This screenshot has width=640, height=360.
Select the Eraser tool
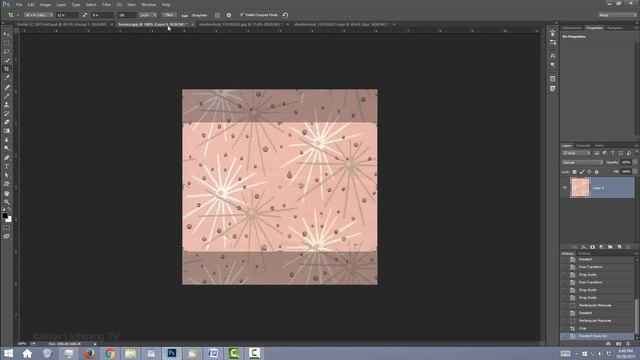[x=7, y=122]
